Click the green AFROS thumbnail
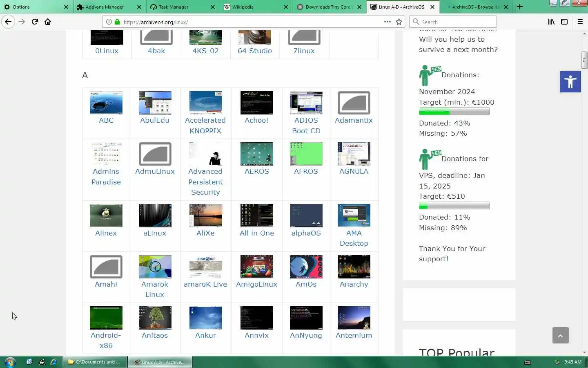Screen dimensions: 588x368 tap(306, 154)
